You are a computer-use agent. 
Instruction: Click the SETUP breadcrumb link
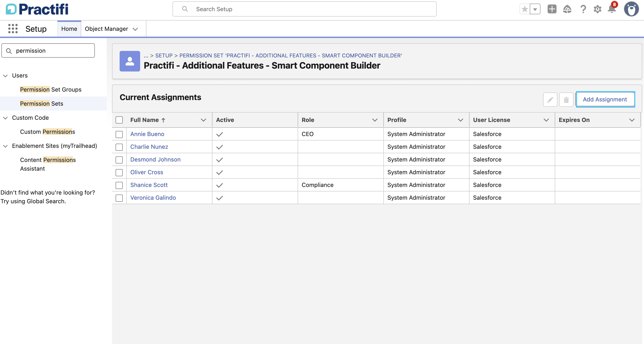click(x=164, y=56)
